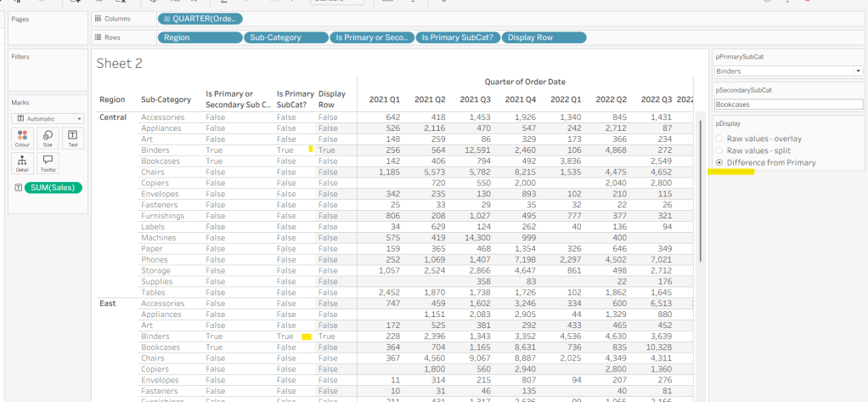Screen dimensions: 868x402
Task: Click the text icon beside SUM(Sales)
Action: pos(18,187)
